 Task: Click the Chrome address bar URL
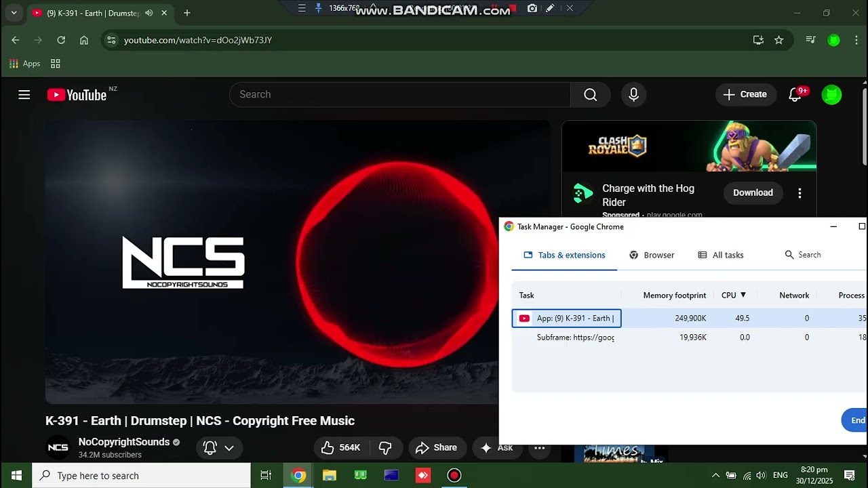pyautogui.click(x=198, y=40)
